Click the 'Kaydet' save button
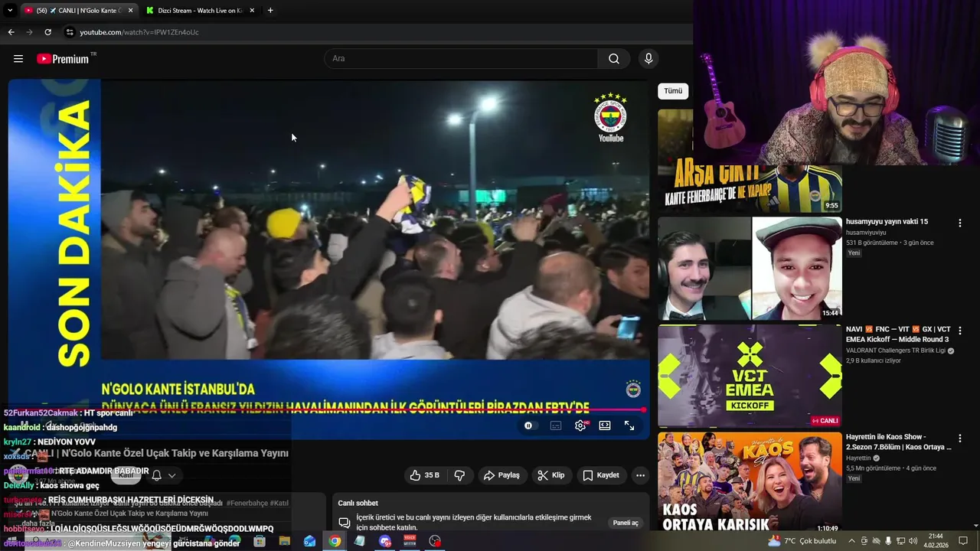This screenshot has width=980, height=551. (601, 475)
